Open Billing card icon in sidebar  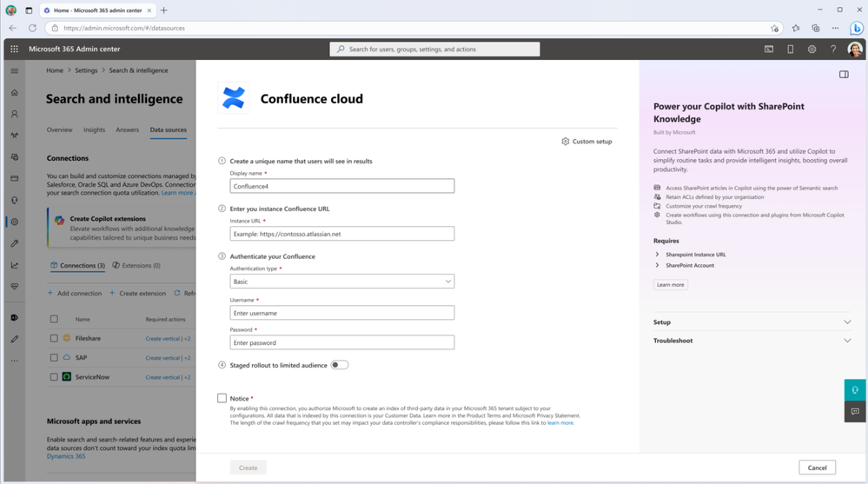(x=15, y=179)
